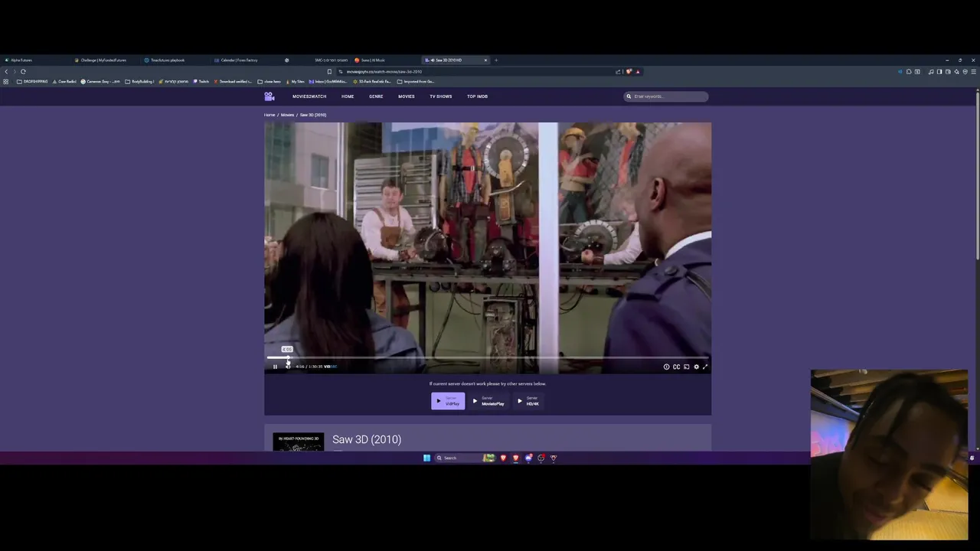Toggle closed captions CC in player

[676, 367]
